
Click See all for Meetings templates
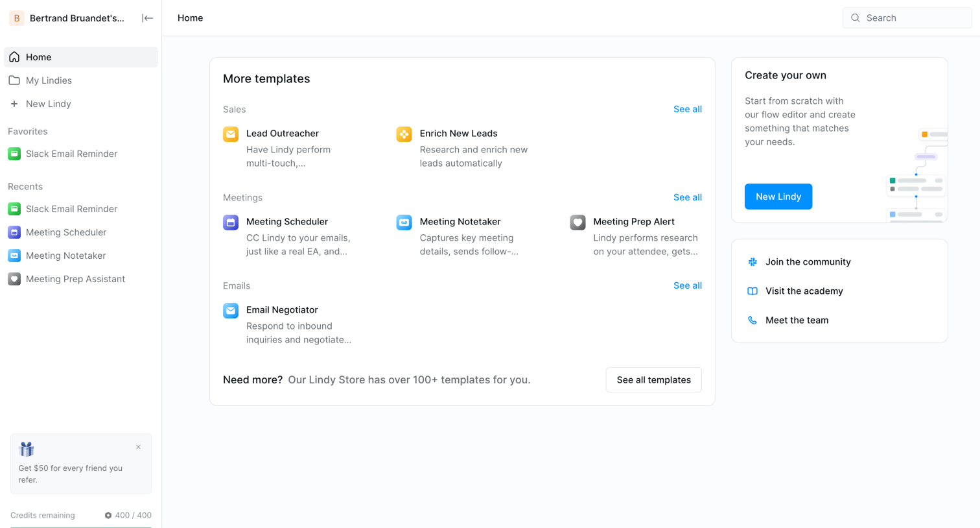point(687,197)
